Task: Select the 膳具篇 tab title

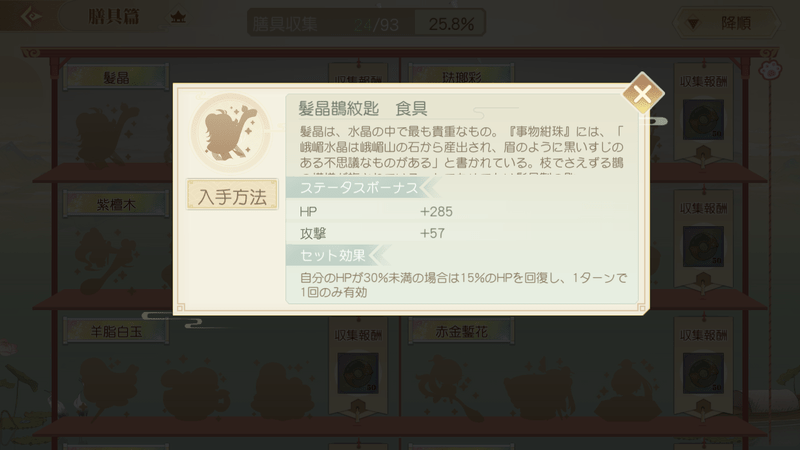Action: tap(114, 17)
